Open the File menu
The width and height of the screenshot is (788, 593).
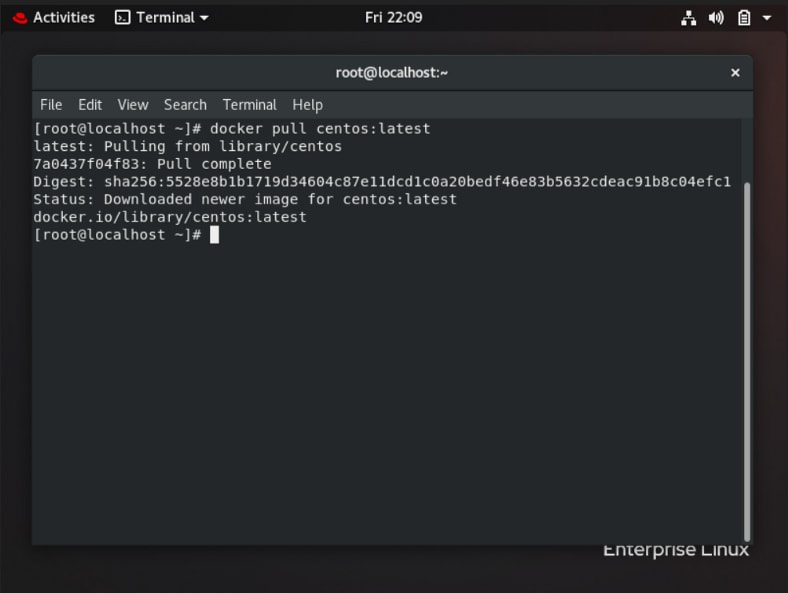pyautogui.click(x=51, y=105)
